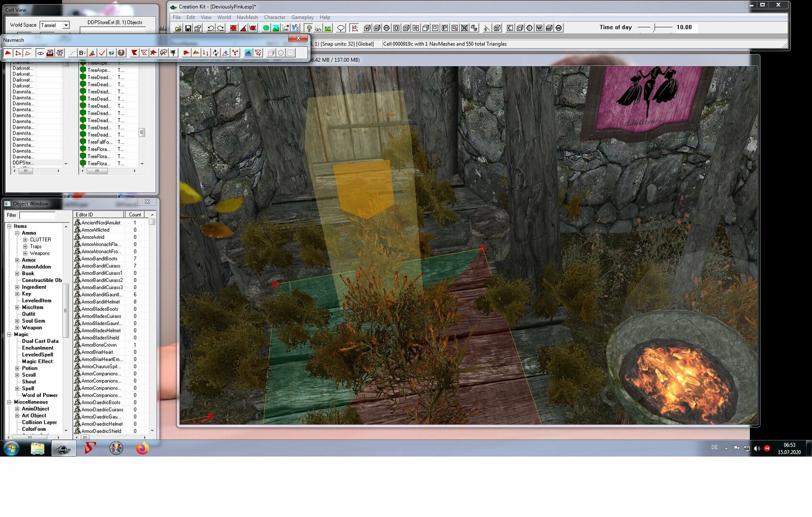The height and width of the screenshot is (517, 812).
Task: Open the View menu
Action: click(206, 17)
